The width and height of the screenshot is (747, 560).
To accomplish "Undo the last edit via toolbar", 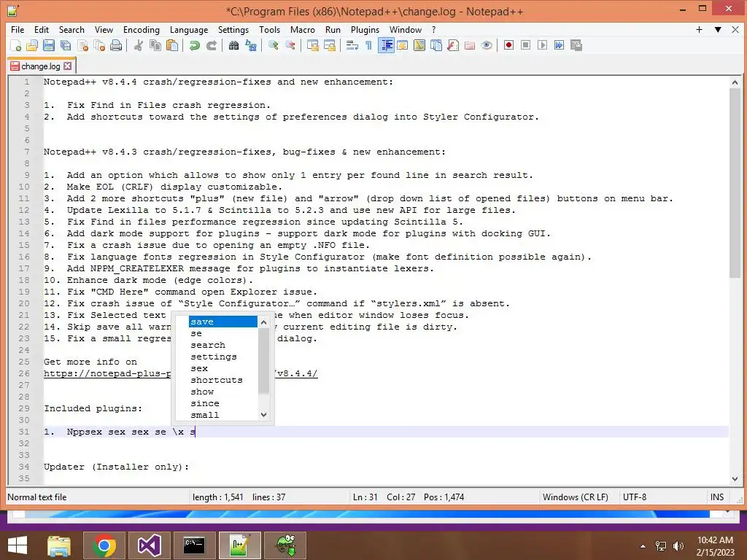I will (x=194, y=45).
